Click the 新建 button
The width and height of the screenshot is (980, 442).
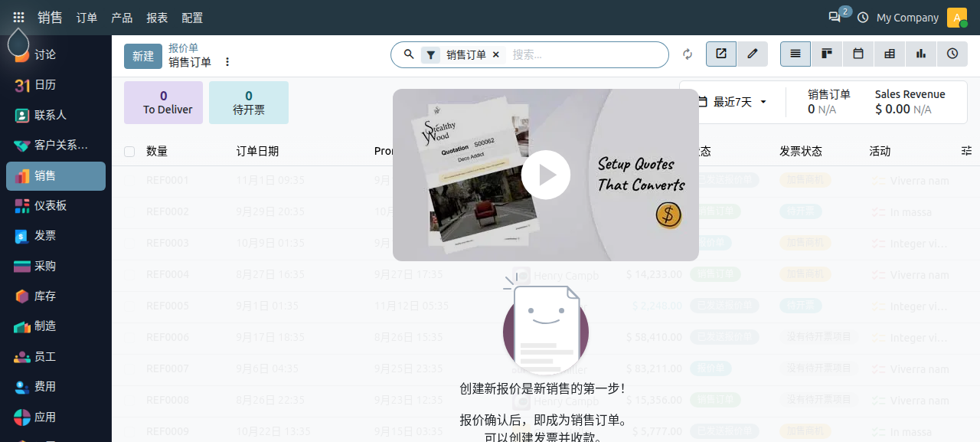(143, 56)
